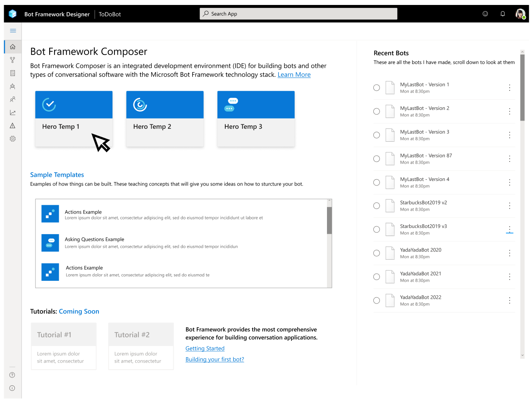The width and height of the screenshot is (532, 406).
Task: Open the notifications bell icon
Action: pos(503,14)
